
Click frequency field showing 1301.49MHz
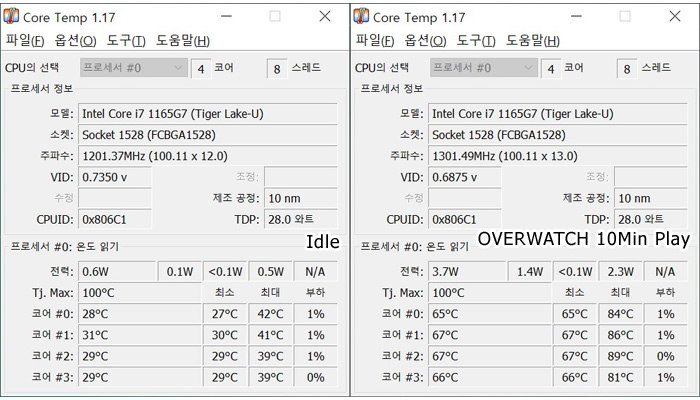click(x=558, y=156)
